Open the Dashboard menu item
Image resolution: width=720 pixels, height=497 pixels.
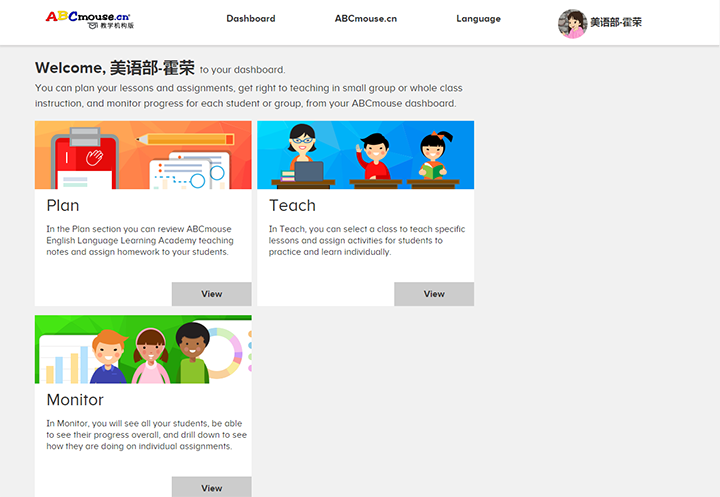pos(251,19)
